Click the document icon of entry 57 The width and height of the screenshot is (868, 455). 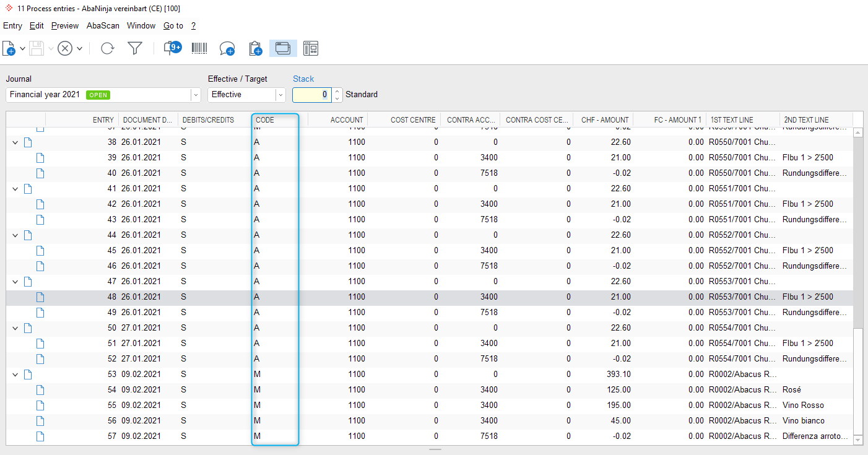(x=40, y=436)
